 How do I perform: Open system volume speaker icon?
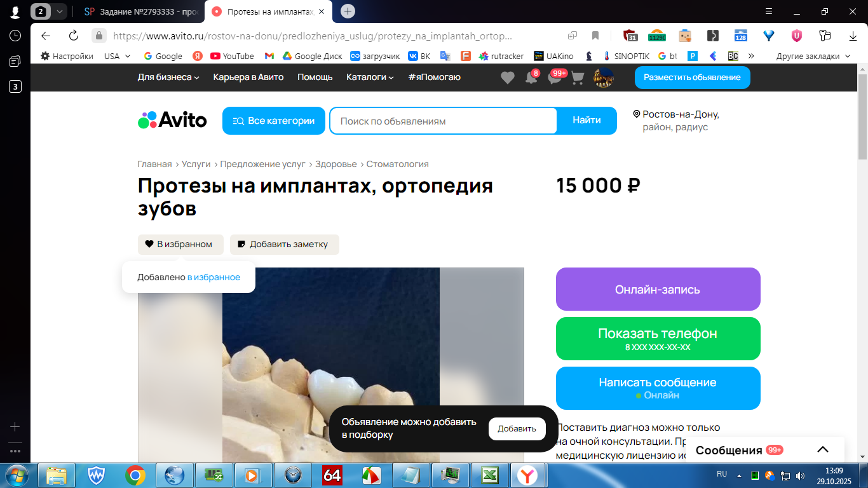[x=800, y=475]
